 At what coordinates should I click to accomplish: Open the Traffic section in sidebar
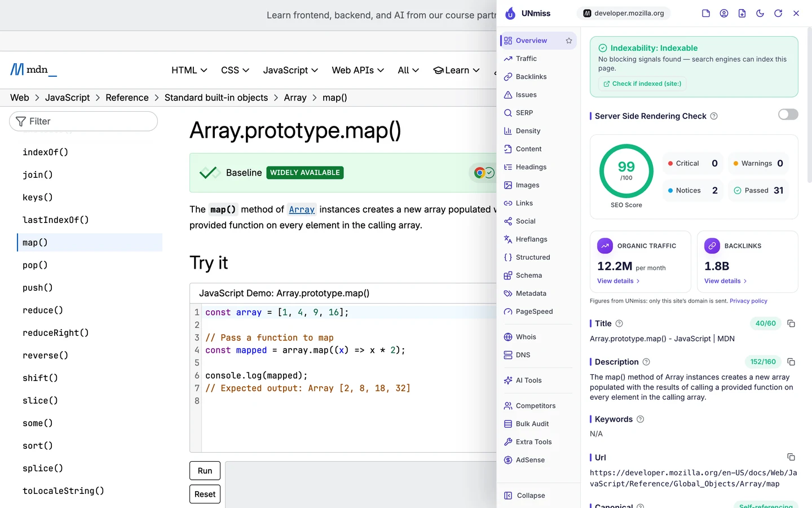click(x=538, y=59)
